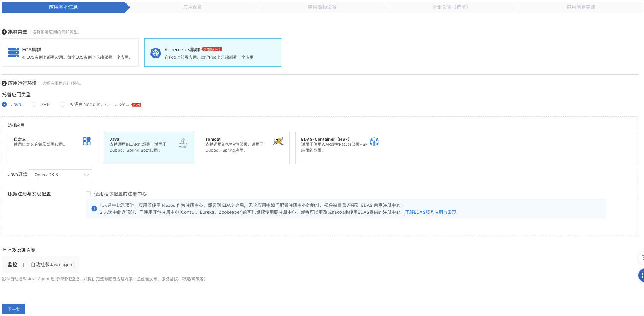This screenshot has width=644, height=316.
Task: Go to the 应用高级设置 step
Action: [x=322, y=7]
